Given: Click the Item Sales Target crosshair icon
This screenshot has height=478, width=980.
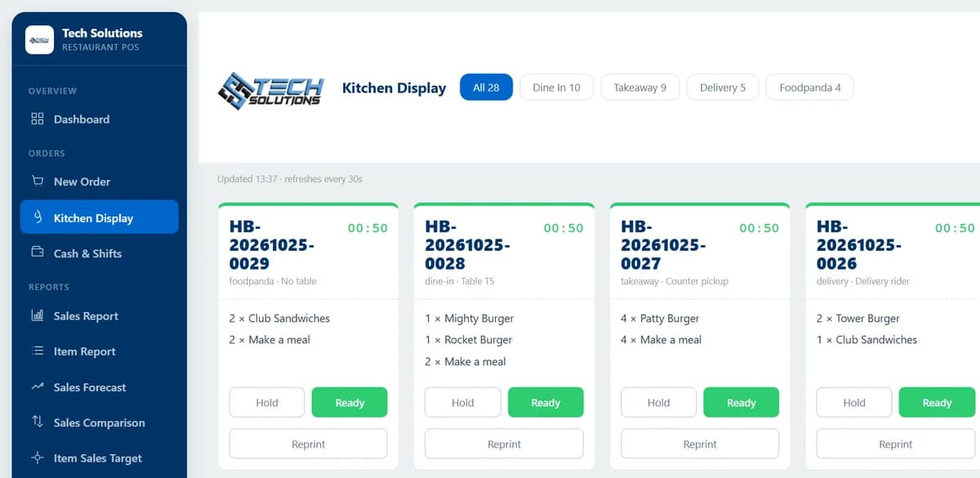Looking at the screenshot, I should coord(38,458).
